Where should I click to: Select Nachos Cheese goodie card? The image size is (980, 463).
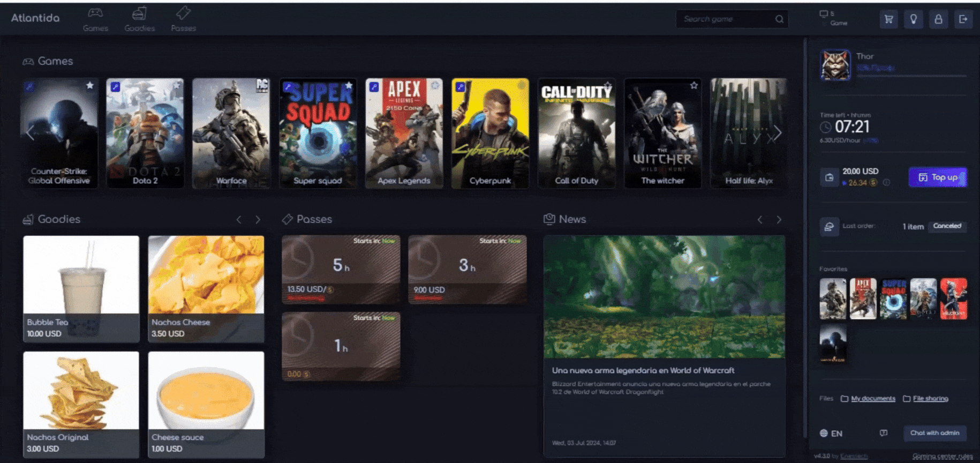coord(206,289)
